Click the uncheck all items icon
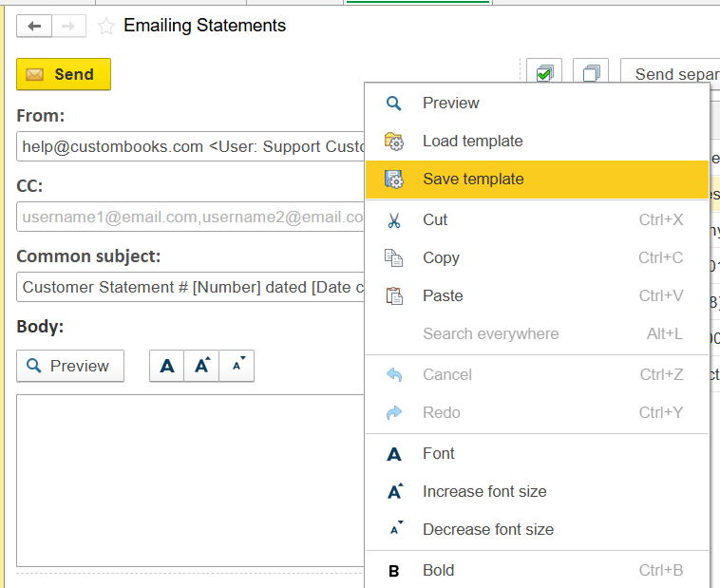The image size is (720, 588). point(591,74)
